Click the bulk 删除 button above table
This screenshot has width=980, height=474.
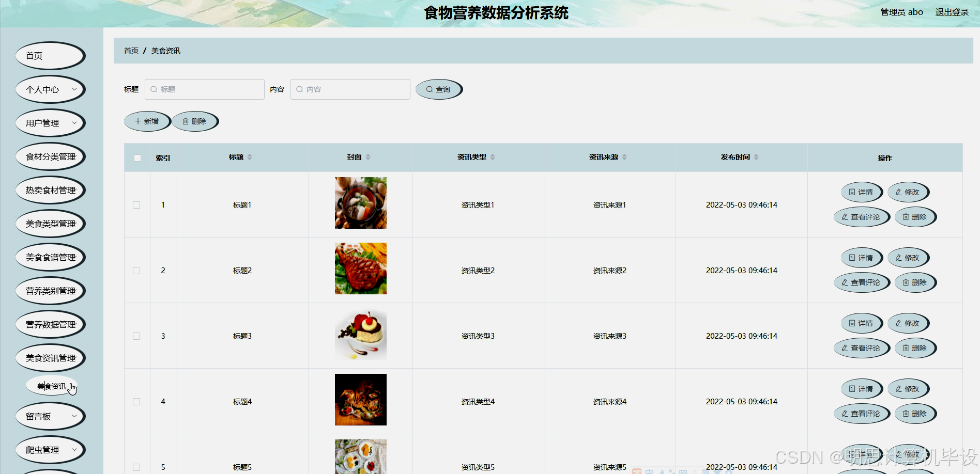point(194,121)
